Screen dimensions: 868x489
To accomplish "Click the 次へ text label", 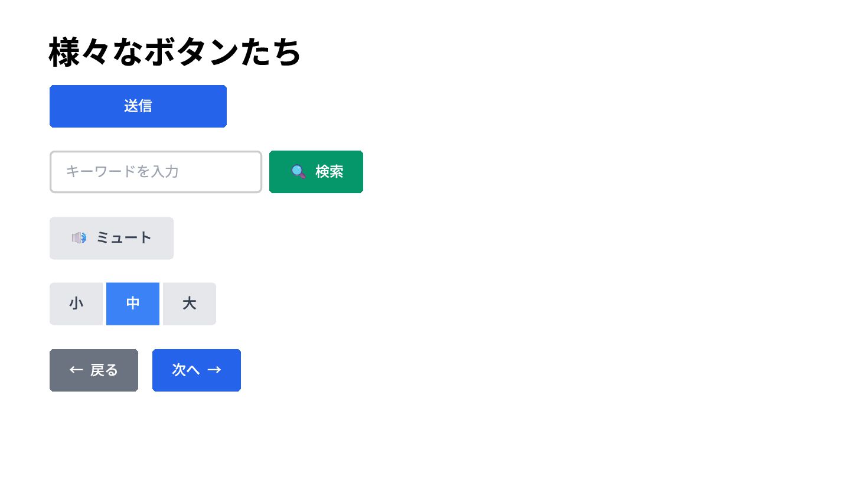I will pos(186,370).
